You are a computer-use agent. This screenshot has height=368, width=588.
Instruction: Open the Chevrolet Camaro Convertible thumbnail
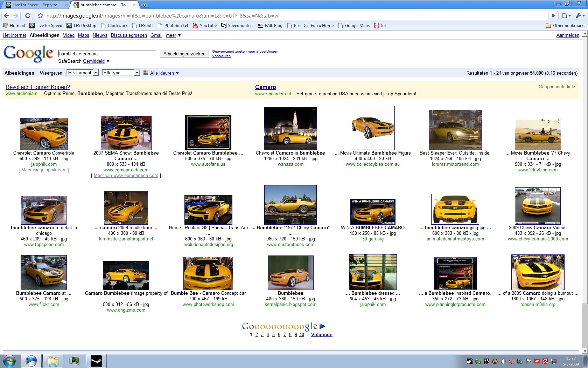44,134
